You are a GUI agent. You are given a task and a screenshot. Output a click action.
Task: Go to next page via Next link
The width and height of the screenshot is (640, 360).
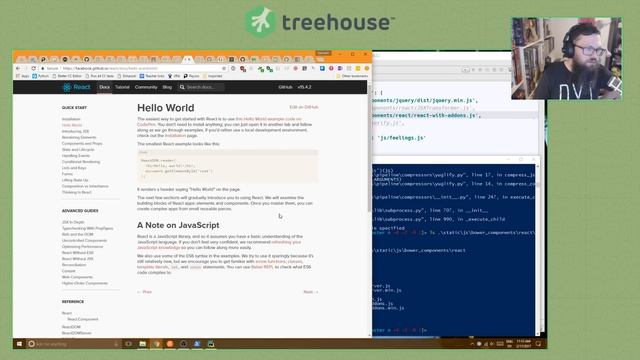[311, 292]
